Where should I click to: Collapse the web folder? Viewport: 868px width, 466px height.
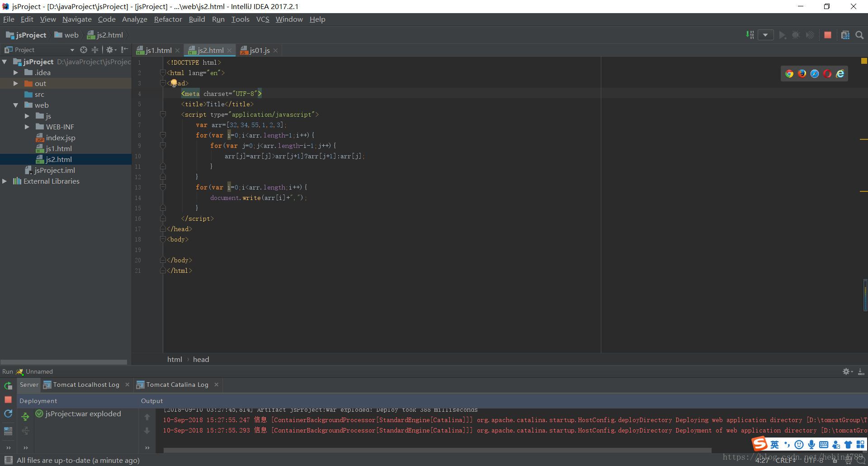[x=16, y=105]
